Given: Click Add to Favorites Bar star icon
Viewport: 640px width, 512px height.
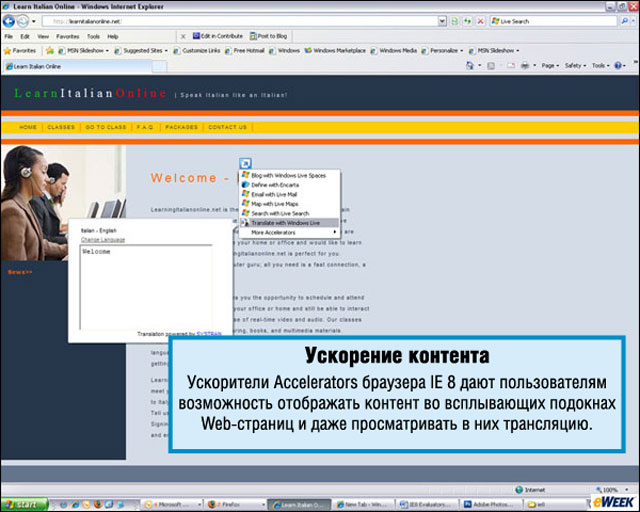Looking at the screenshot, I should click(x=50, y=51).
